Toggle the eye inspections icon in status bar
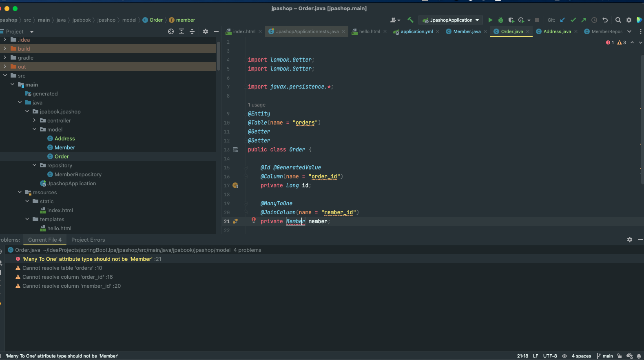The image size is (644, 360). pyautogui.click(x=564, y=356)
